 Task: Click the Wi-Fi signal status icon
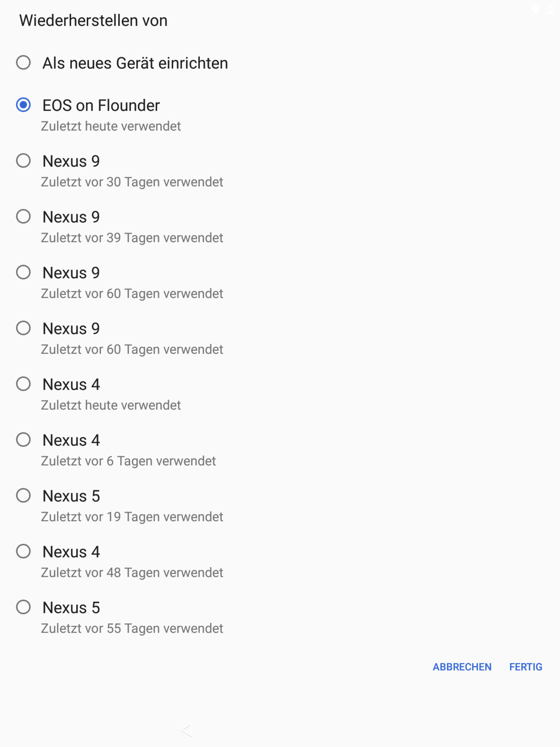coord(536,9)
